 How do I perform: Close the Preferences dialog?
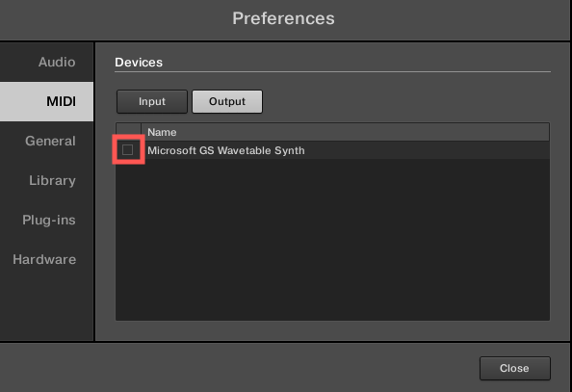coord(515,368)
